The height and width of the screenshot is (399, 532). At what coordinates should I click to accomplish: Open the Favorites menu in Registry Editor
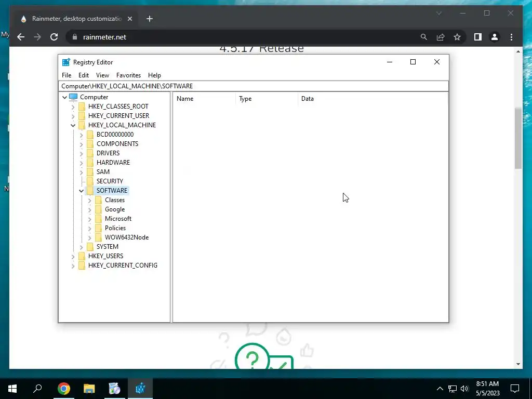click(x=129, y=75)
